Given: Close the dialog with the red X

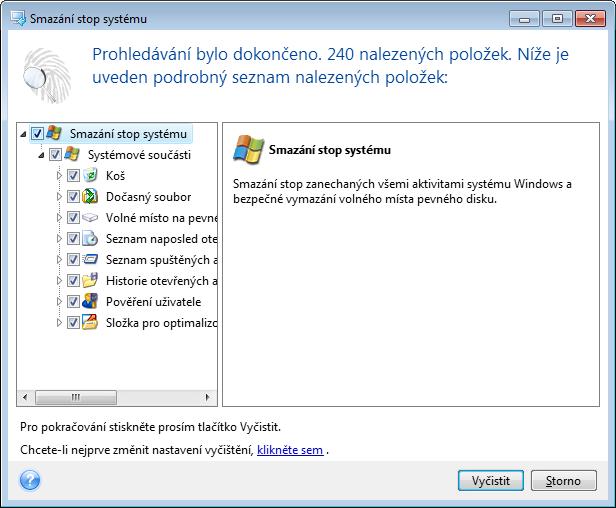Looking at the screenshot, I should point(590,19).
